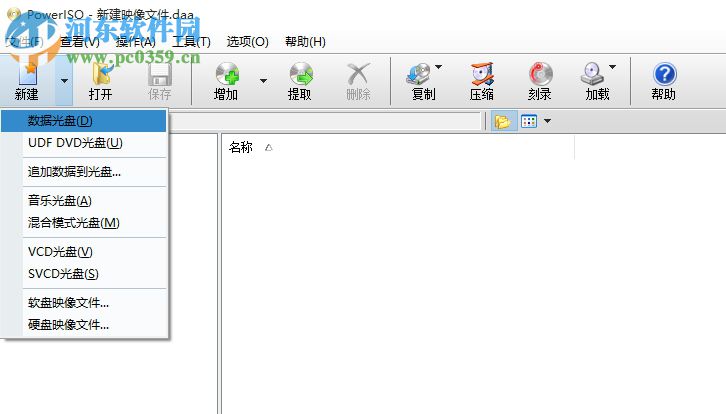Select 混合模式光盘(M) menu entry
Image resolution: width=726 pixels, height=414 pixels.
84,223
